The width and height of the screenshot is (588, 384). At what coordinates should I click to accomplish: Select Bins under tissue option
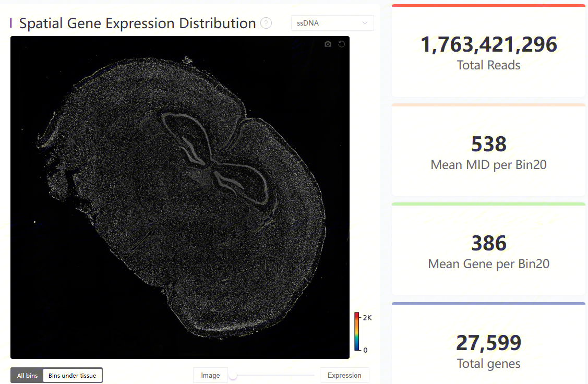73,375
